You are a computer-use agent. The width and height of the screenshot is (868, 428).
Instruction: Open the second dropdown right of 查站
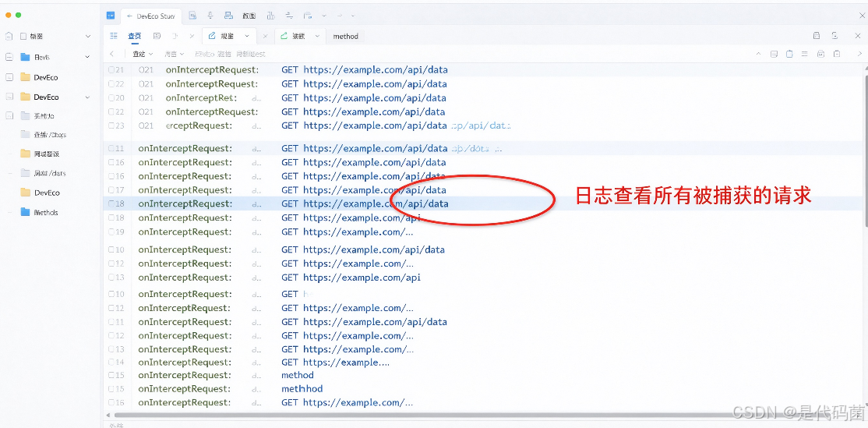click(174, 54)
